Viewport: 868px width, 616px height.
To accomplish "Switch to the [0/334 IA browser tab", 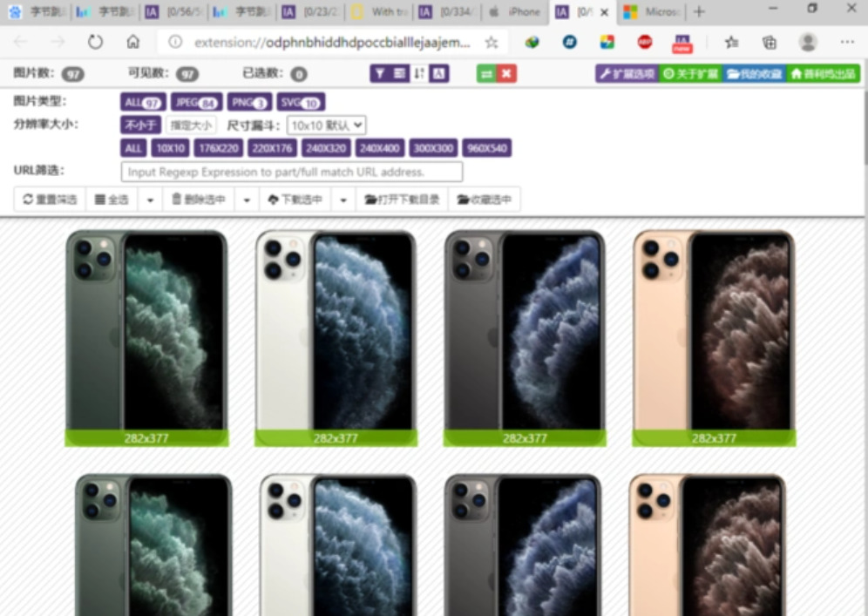I will click(x=447, y=11).
